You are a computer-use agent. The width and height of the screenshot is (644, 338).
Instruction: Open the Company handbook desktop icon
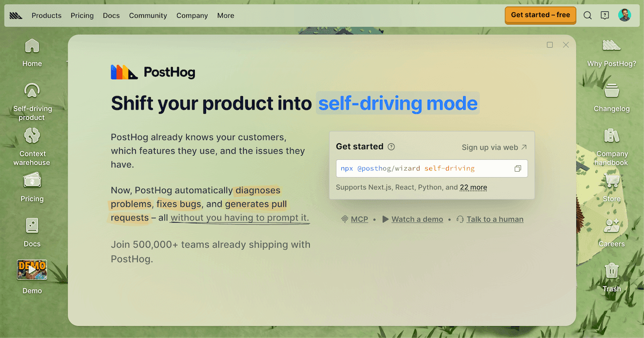611,146
